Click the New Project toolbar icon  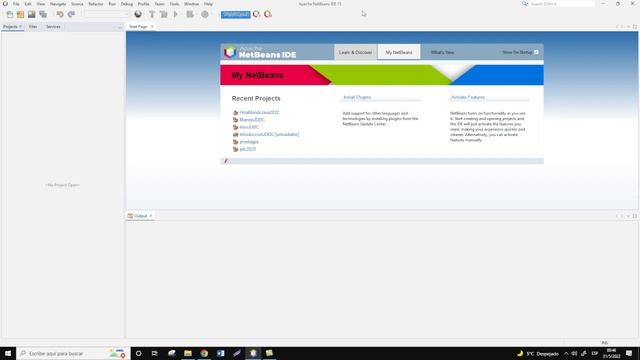[20, 14]
